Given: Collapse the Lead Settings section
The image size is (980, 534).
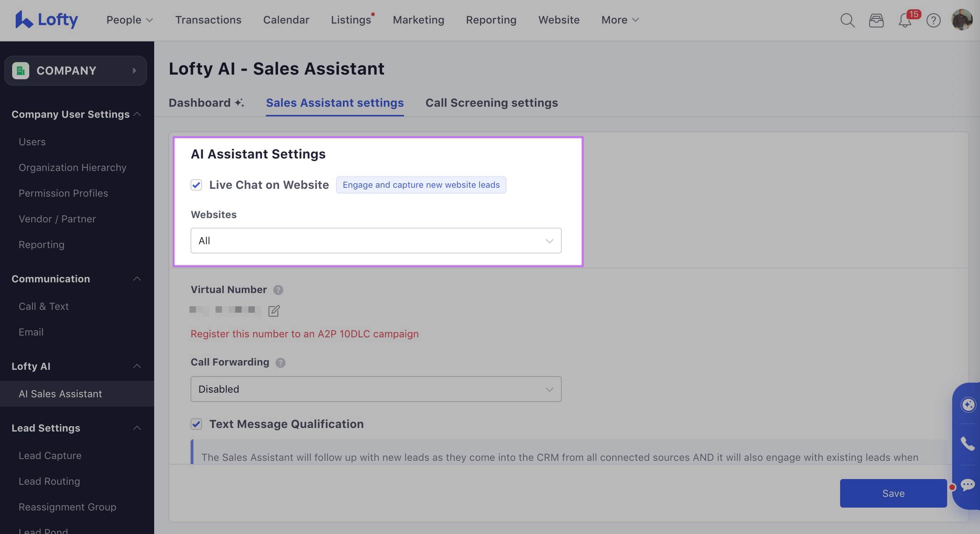Looking at the screenshot, I should coord(137,428).
